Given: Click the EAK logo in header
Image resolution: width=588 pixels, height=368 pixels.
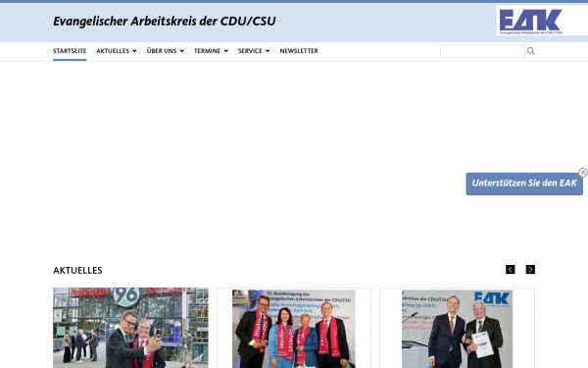Looking at the screenshot, I should [x=530, y=21].
